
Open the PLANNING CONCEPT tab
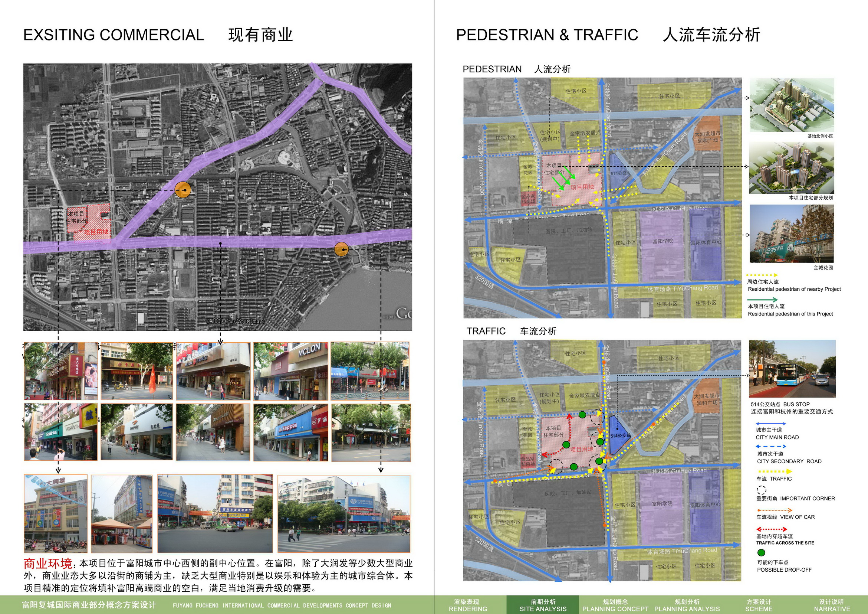coord(615,605)
